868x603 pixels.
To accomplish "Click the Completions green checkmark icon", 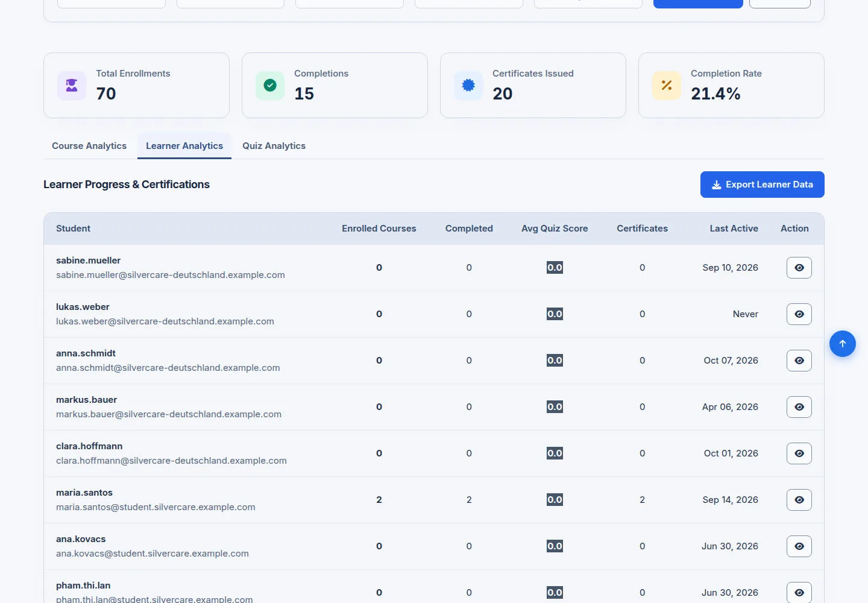I will point(270,86).
